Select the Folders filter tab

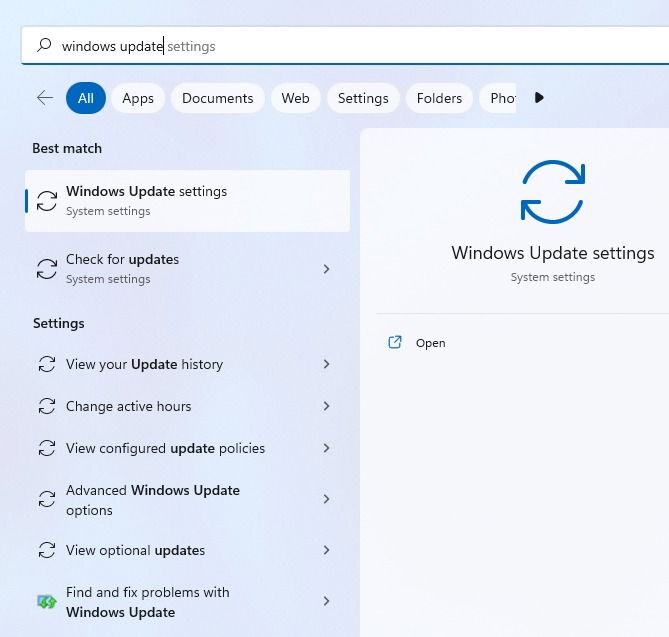coord(439,98)
